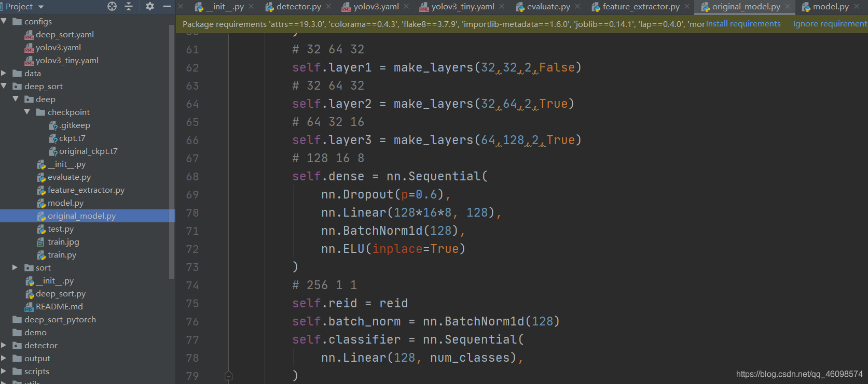Collapse the checkpoint folder
Image resolution: width=868 pixels, height=384 pixels.
point(27,112)
